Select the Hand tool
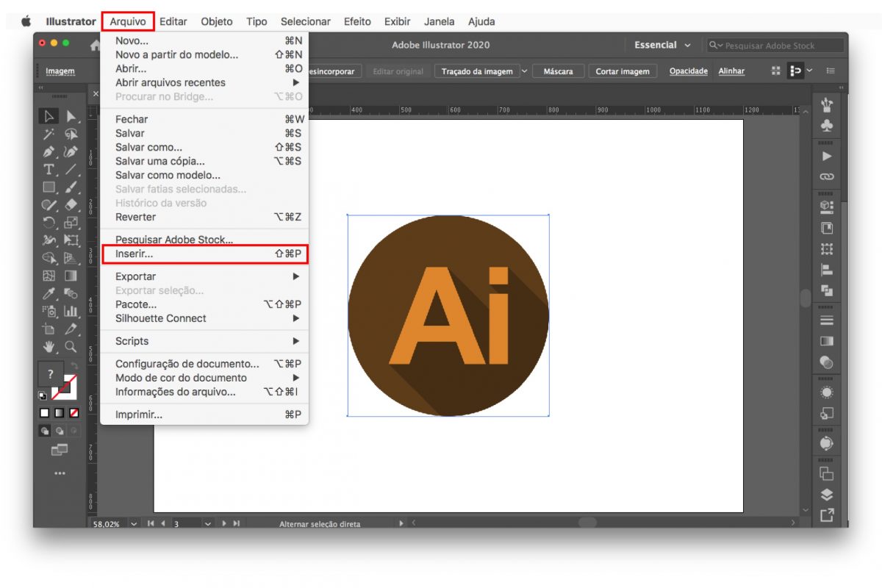The width and height of the screenshot is (882, 588). [49, 347]
